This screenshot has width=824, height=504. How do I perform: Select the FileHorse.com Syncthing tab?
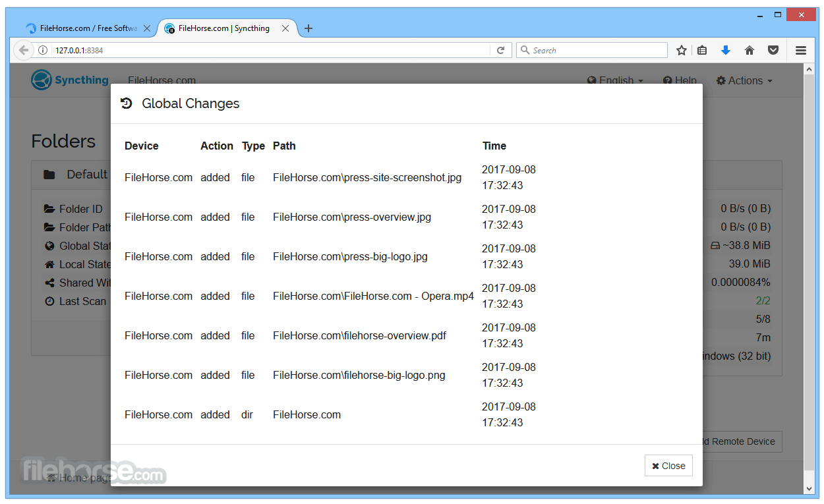[224, 28]
